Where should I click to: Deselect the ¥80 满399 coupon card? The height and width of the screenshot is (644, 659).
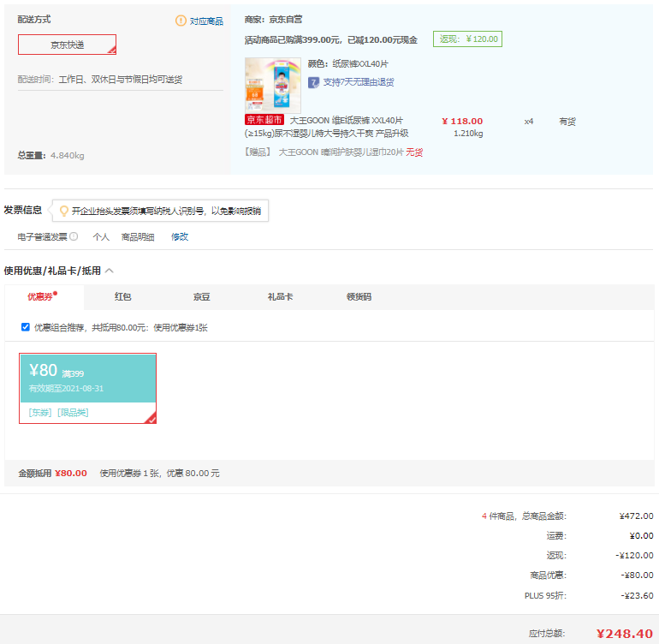pyautogui.click(x=88, y=388)
